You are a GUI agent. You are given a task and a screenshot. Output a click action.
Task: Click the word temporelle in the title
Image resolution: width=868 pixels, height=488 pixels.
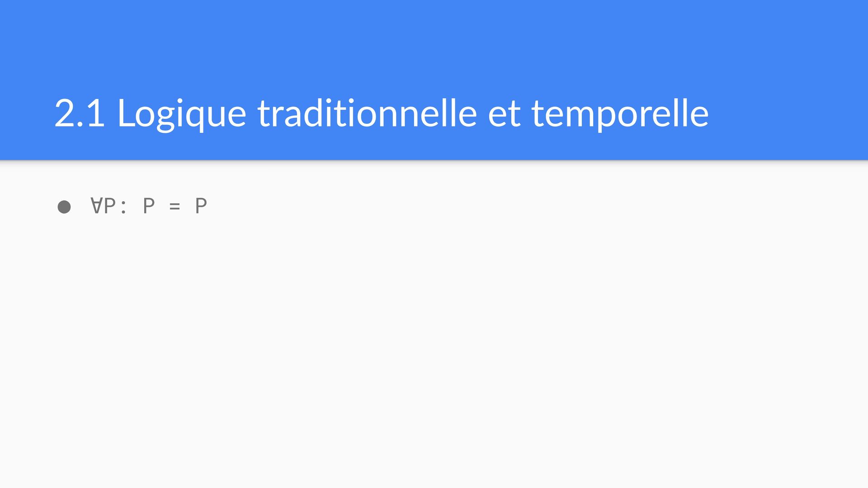pyautogui.click(x=620, y=113)
